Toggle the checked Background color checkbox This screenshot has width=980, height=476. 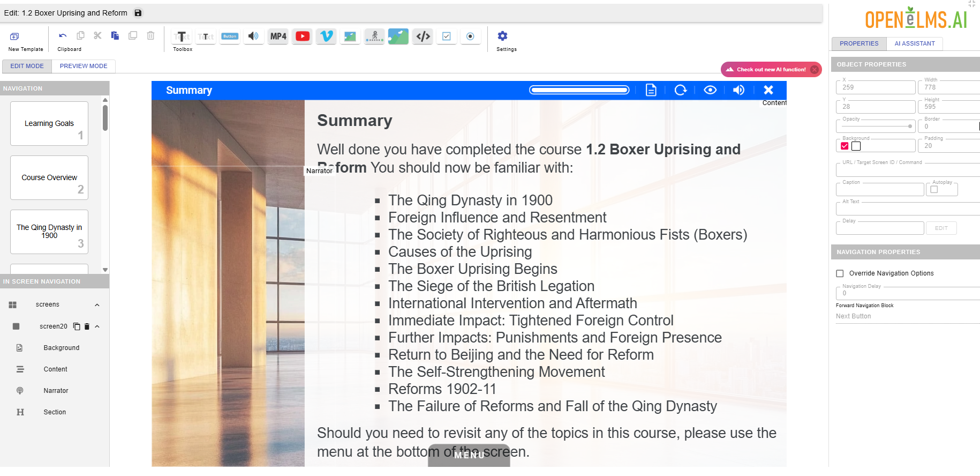[x=845, y=146]
